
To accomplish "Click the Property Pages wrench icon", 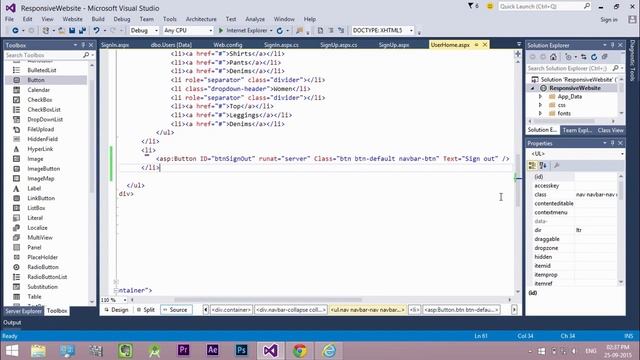I will (556, 165).
